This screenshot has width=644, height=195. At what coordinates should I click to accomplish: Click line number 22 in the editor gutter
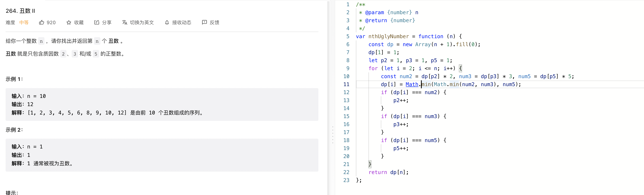pos(346,172)
